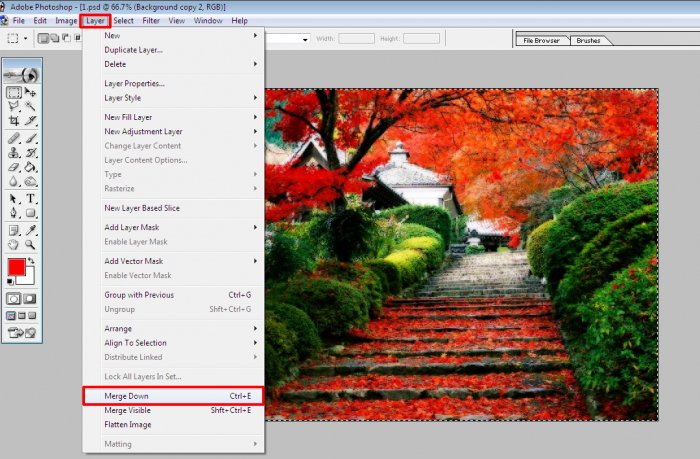Switch to Standard editing mode
Image resolution: width=700 pixels, height=459 pixels.
click(13, 299)
